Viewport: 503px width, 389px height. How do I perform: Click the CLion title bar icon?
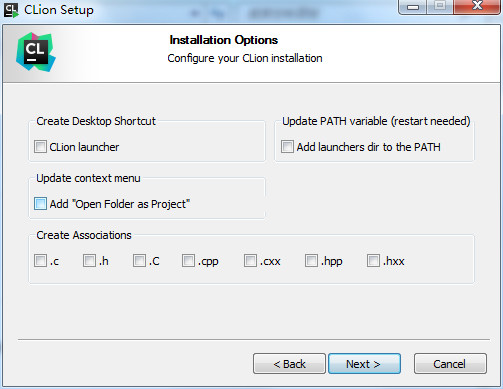click(x=11, y=10)
